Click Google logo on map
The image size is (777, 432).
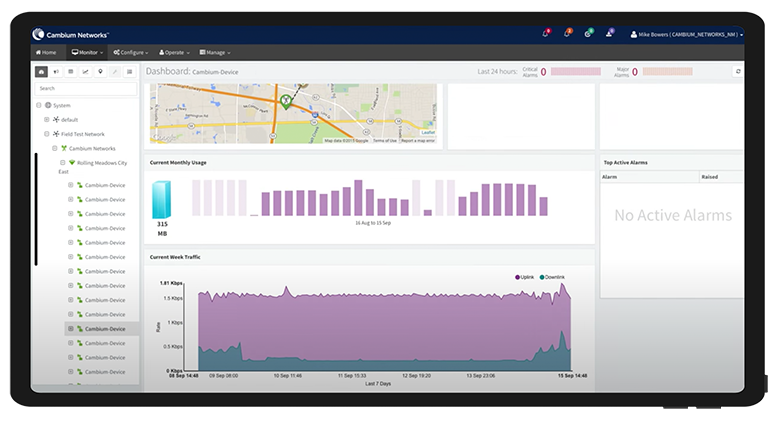(x=164, y=137)
